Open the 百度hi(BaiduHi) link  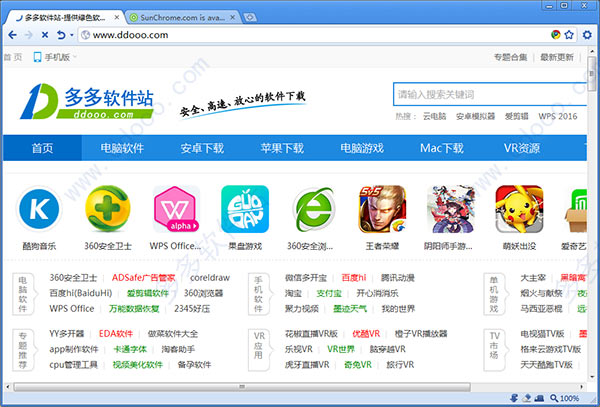[81, 293]
